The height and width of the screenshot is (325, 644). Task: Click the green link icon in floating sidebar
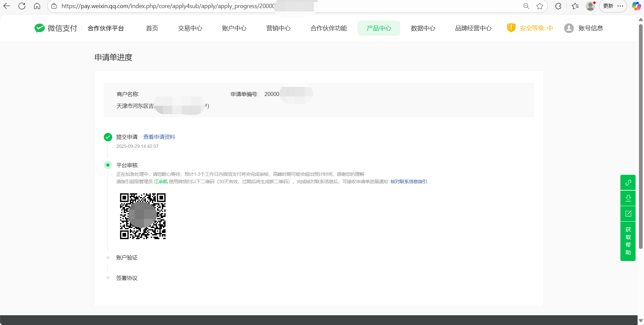coord(628,183)
